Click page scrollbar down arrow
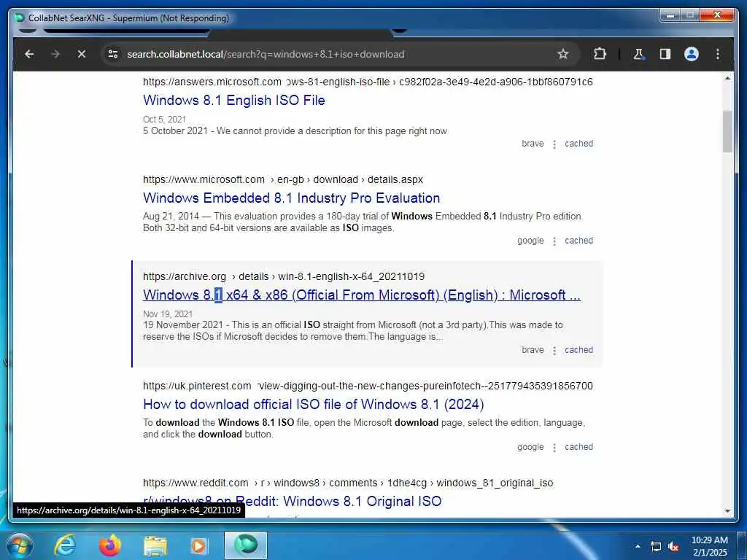The height and width of the screenshot is (560, 747). pos(727,511)
